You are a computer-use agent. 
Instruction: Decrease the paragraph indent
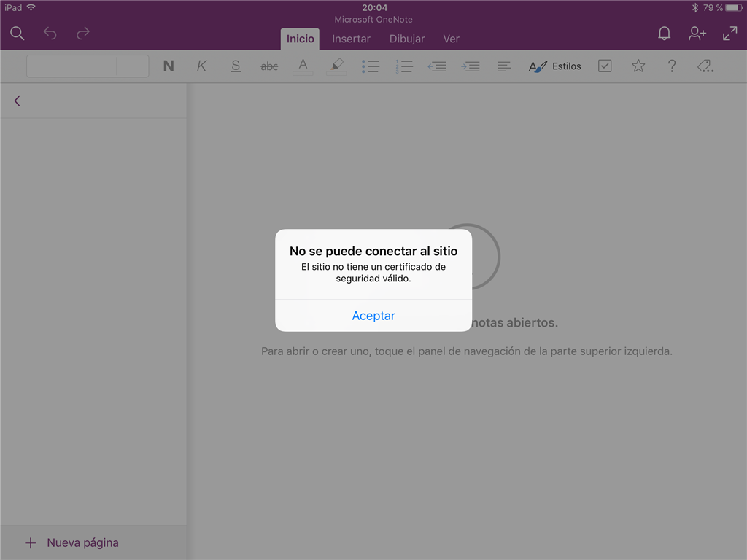tap(437, 66)
